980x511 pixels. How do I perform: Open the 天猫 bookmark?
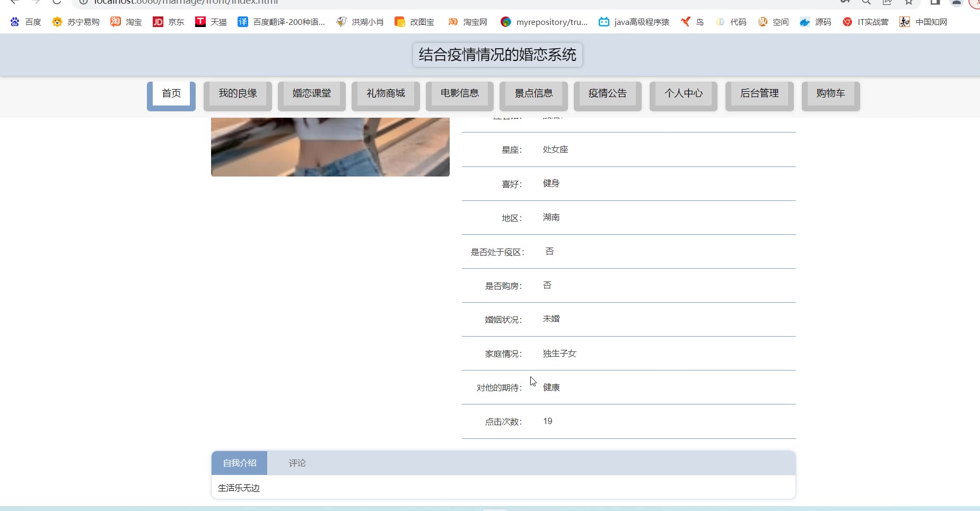click(211, 22)
